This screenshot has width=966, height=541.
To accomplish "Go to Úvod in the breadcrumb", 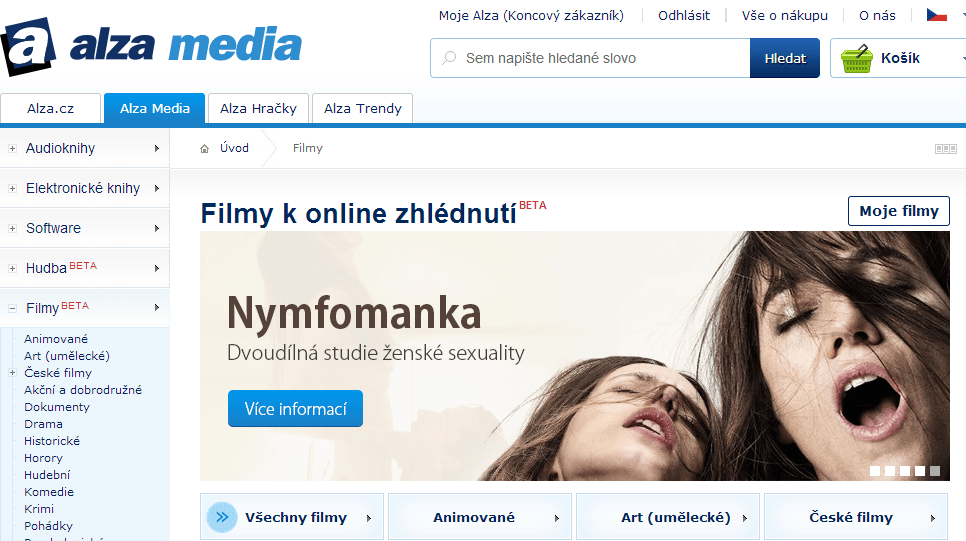I will point(234,148).
